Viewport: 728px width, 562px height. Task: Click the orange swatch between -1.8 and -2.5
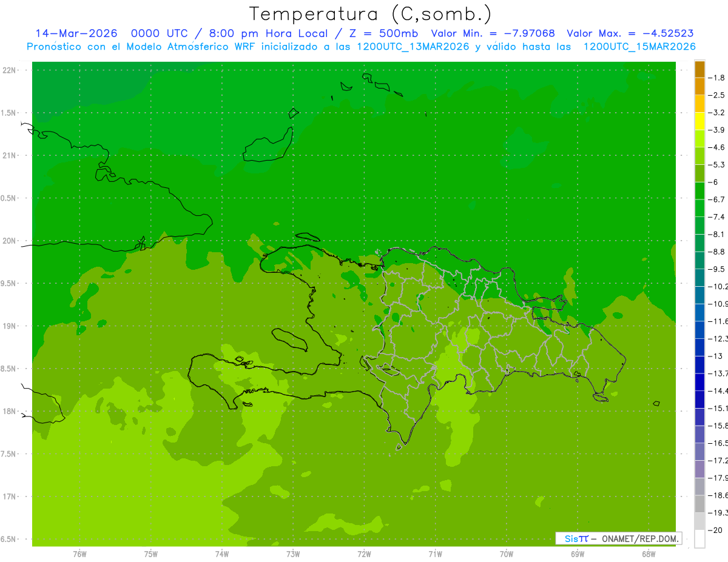[699, 86]
